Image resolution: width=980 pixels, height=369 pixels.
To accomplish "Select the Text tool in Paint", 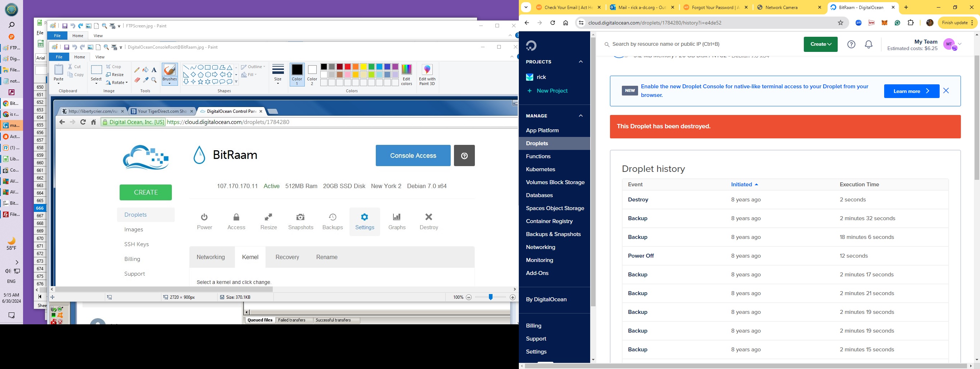I will tap(154, 70).
